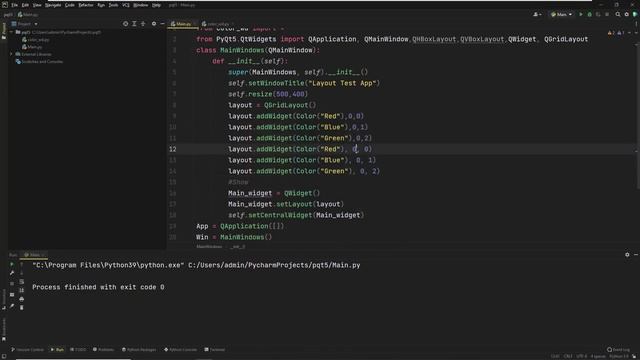Click the Project tool window side tab
Screen dimensions: 640x360
4,31
